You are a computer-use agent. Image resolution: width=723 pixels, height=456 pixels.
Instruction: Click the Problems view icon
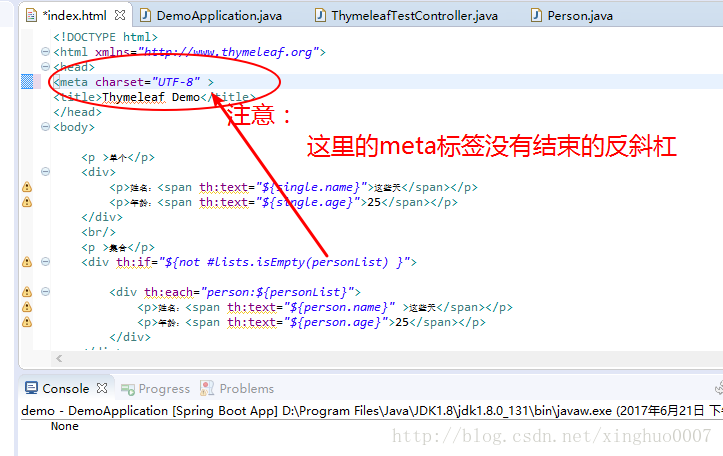[207, 388]
